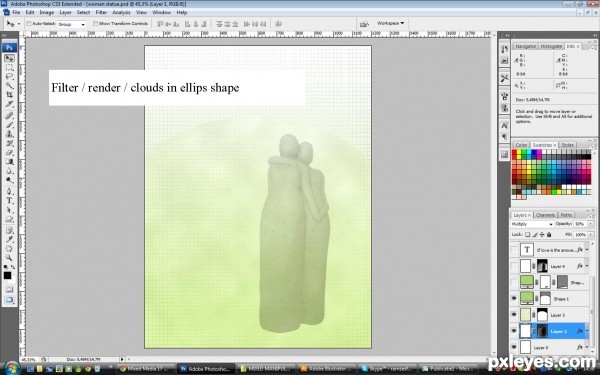Open the Filter menu
Viewport: 600px width, 375px height.
101,12
